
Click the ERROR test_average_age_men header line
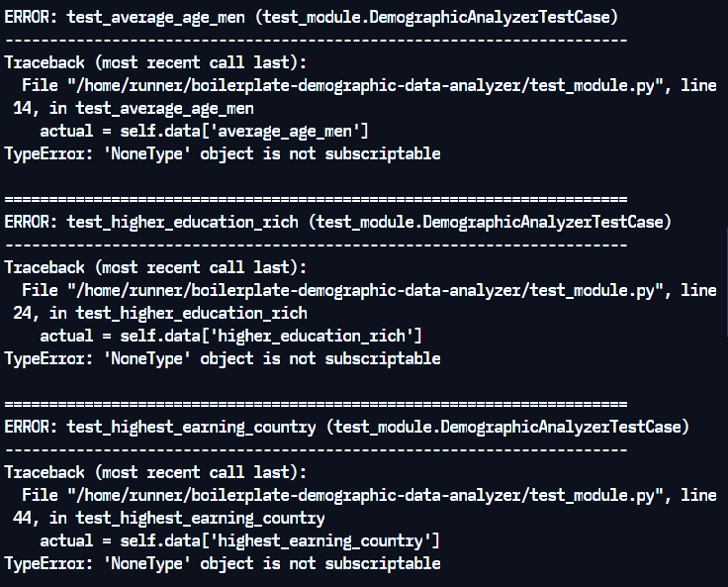coord(312,17)
